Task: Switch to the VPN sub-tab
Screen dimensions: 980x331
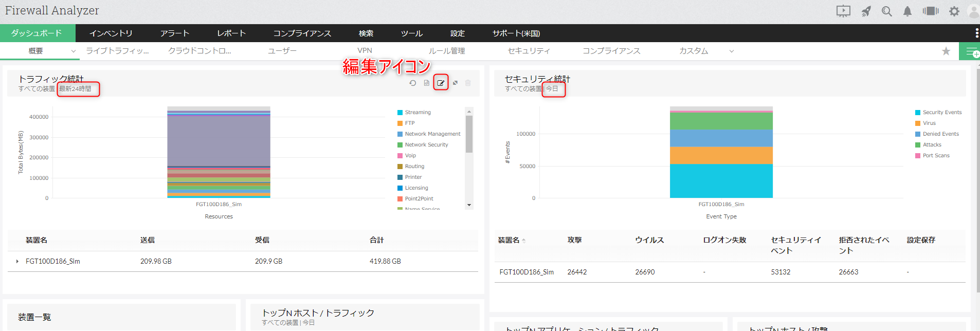Action: pos(365,50)
